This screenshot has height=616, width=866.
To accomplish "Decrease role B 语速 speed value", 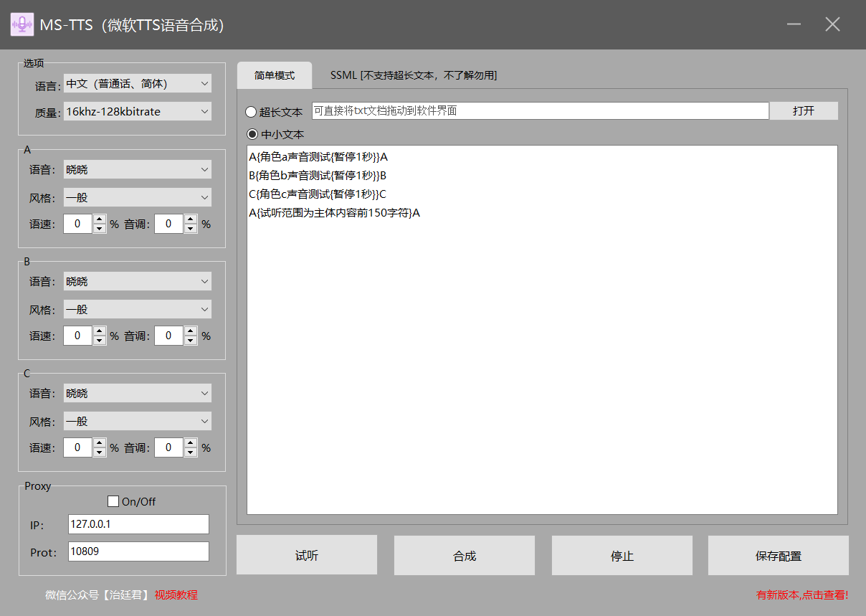I will [100, 341].
